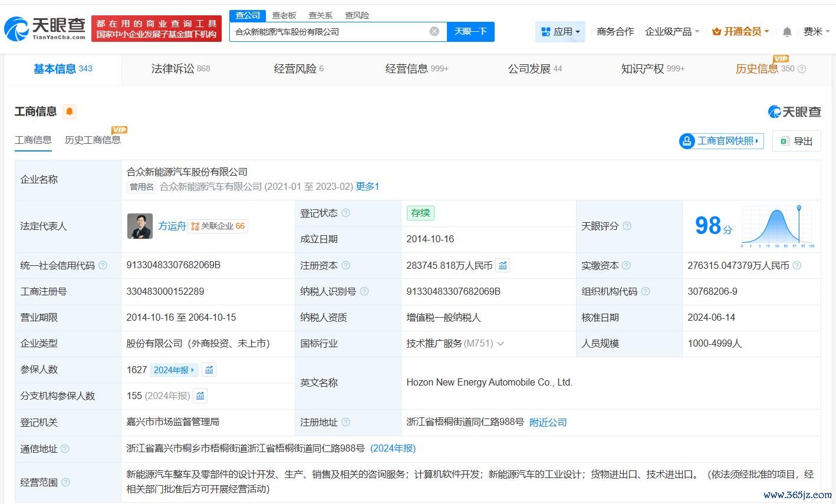
Task: Click the help icon next to 经营范围
Action: [x=65, y=482]
